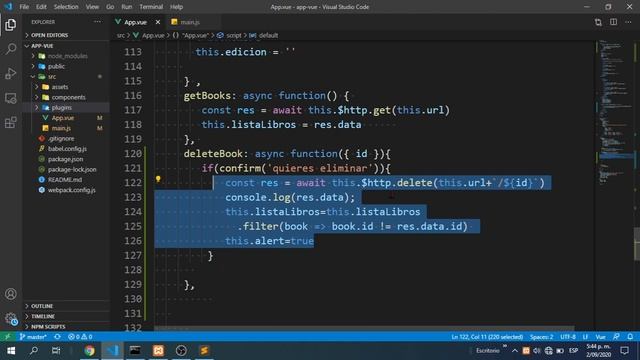Change end of line sequence LF

pos(586,337)
